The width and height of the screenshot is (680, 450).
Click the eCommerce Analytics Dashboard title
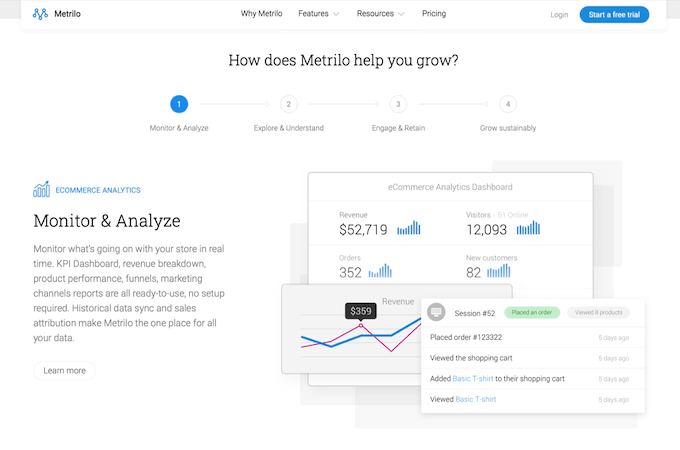tap(450, 187)
